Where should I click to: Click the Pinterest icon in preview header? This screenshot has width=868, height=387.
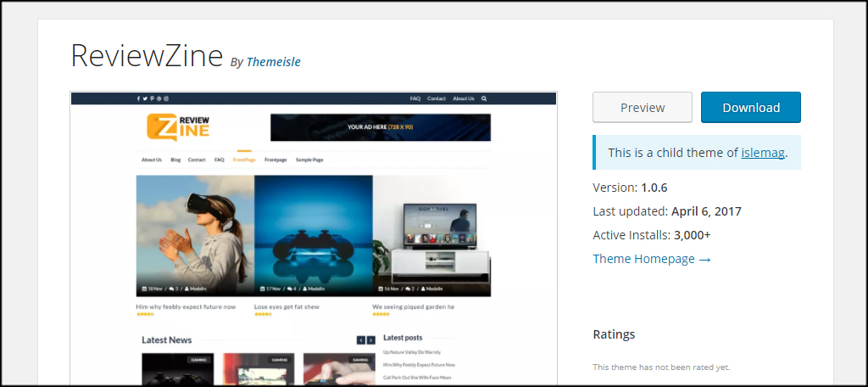tap(152, 98)
